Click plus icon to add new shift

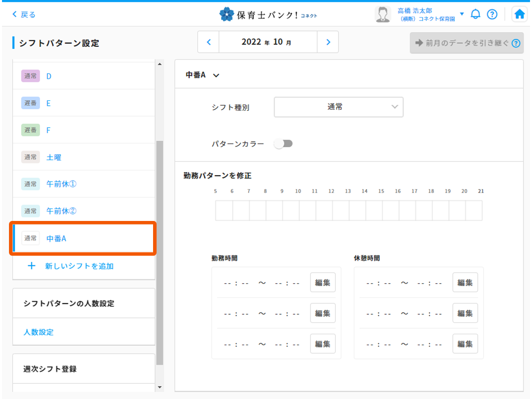pyautogui.click(x=31, y=266)
